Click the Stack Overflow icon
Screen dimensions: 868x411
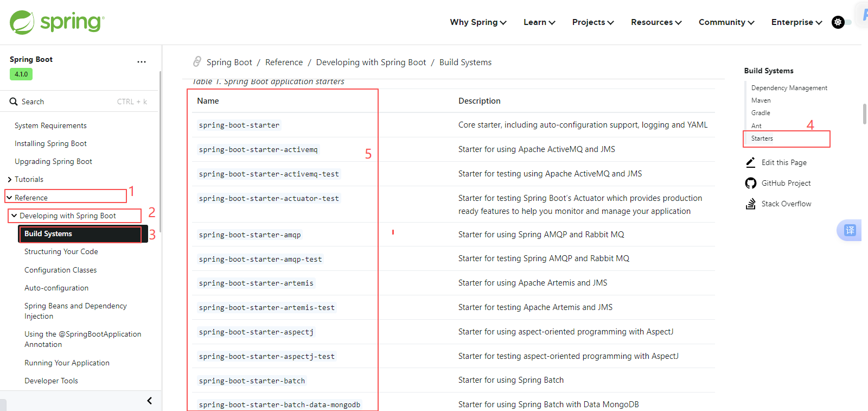click(751, 204)
